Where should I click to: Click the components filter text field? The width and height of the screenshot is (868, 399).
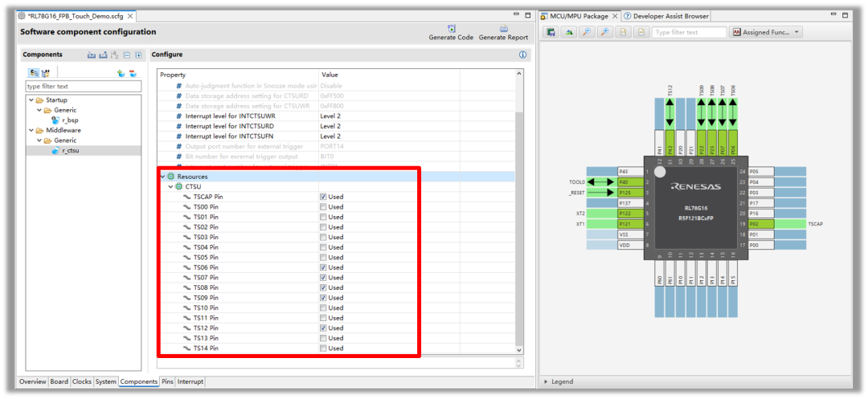[83, 87]
